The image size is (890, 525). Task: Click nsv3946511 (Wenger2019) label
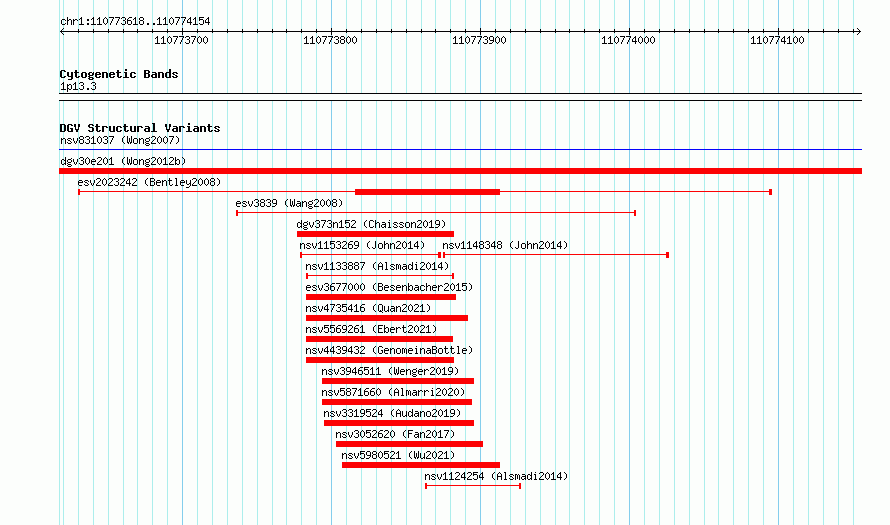(390, 371)
